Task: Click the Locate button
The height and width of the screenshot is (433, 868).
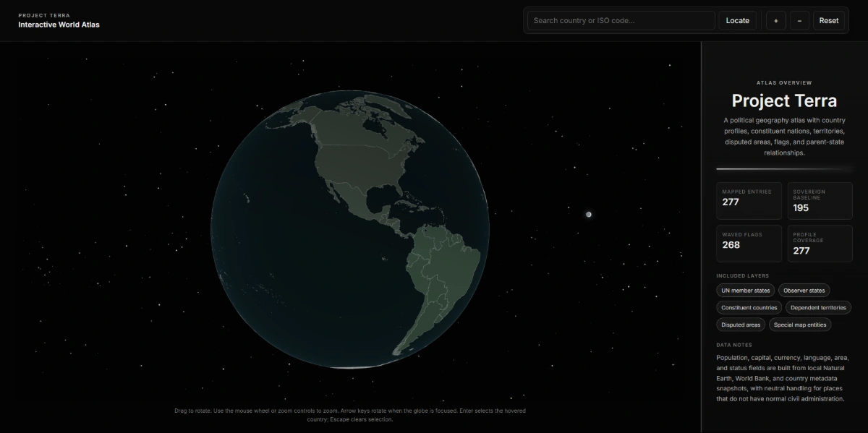Action: 737,20
